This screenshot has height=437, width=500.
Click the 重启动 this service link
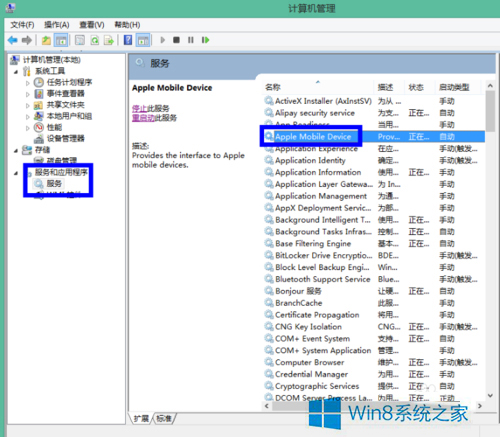pos(143,118)
